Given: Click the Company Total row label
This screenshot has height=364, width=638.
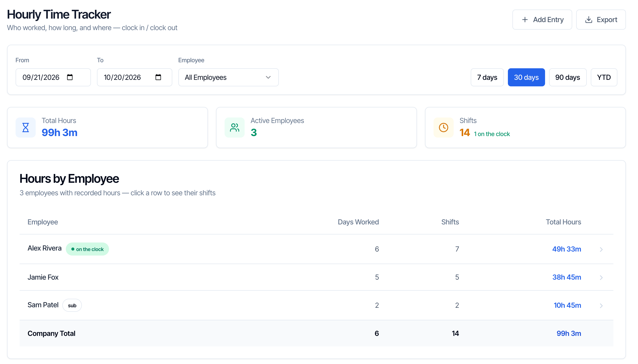Looking at the screenshot, I should pos(51,333).
